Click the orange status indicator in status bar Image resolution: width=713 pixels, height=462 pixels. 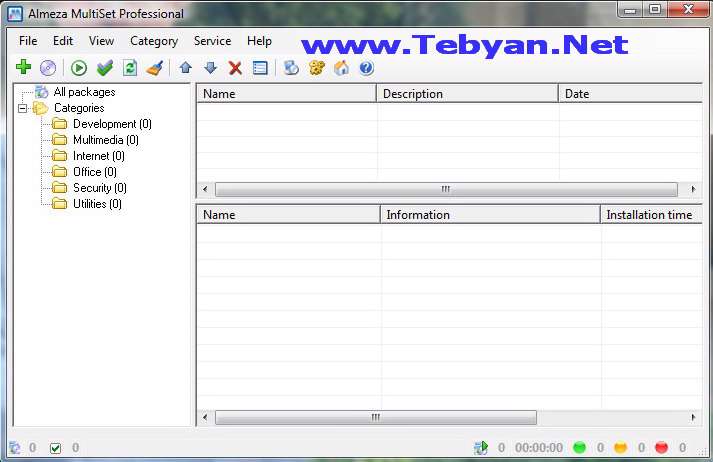pos(620,448)
